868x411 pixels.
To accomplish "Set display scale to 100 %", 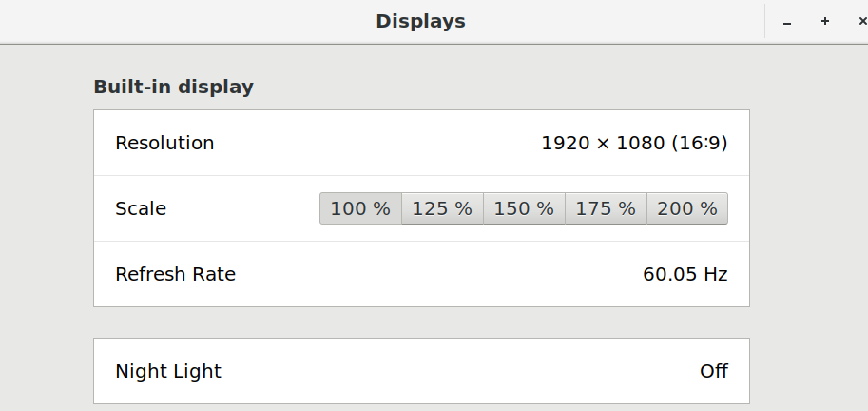I will click(360, 208).
